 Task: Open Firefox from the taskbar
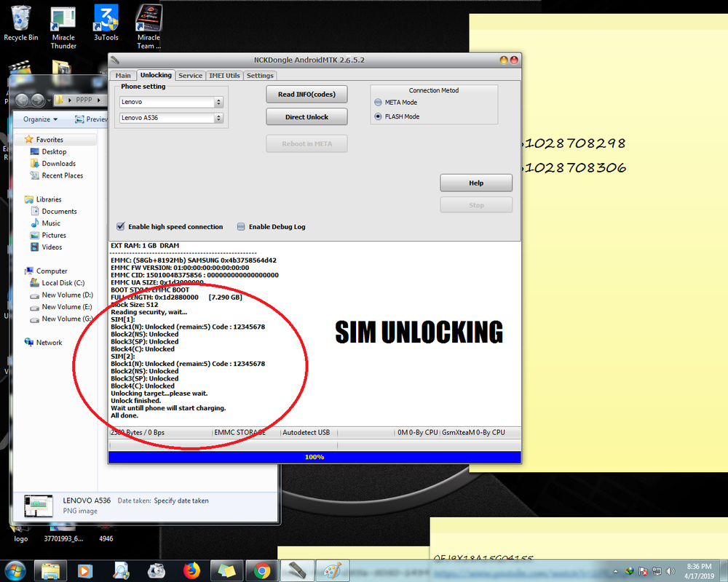point(191,570)
